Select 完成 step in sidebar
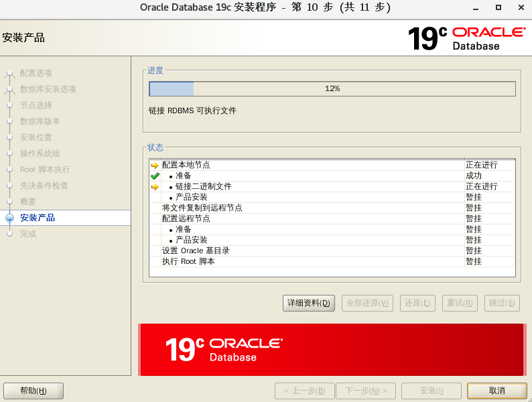This screenshot has width=532, height=402. point(28,234)
